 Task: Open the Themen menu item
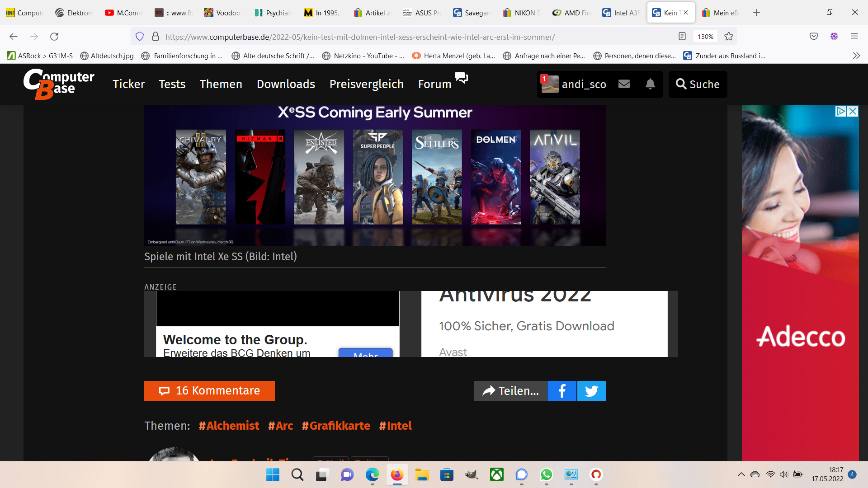coord(221,84)
